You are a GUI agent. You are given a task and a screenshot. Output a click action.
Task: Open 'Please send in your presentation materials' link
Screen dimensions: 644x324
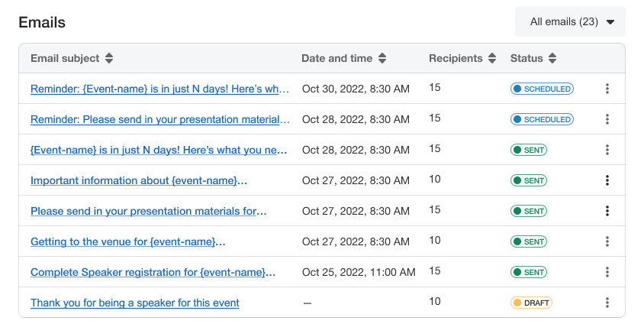point(148,211)
